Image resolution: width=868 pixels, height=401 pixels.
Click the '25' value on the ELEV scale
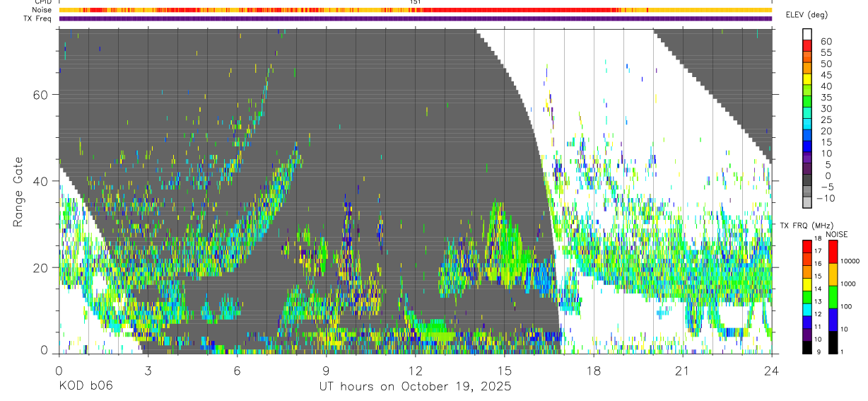point(826,120)
